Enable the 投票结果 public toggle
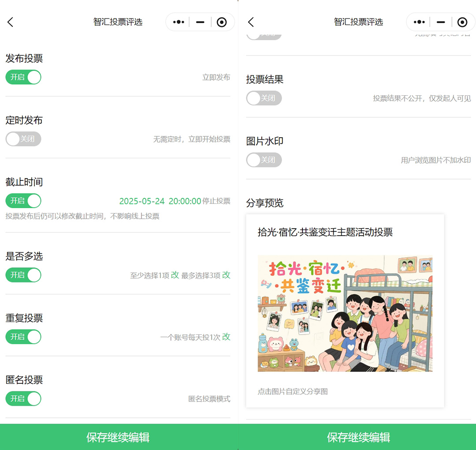This screenshot has height=450, width=476. (264, 98)
